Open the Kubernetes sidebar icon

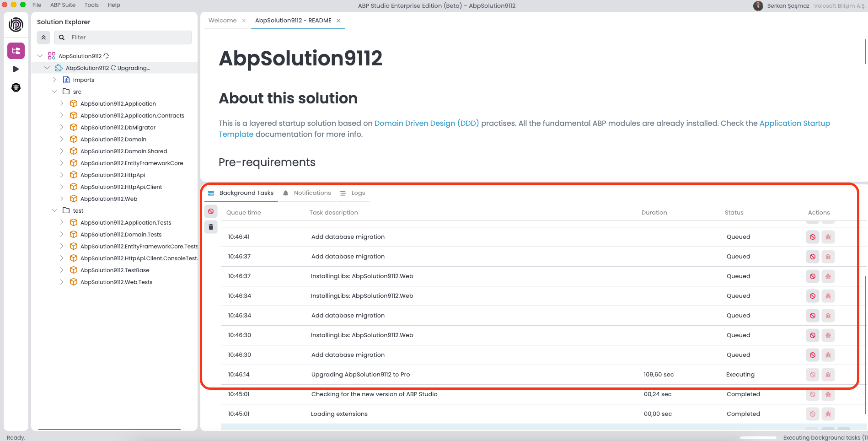[16, 87]
